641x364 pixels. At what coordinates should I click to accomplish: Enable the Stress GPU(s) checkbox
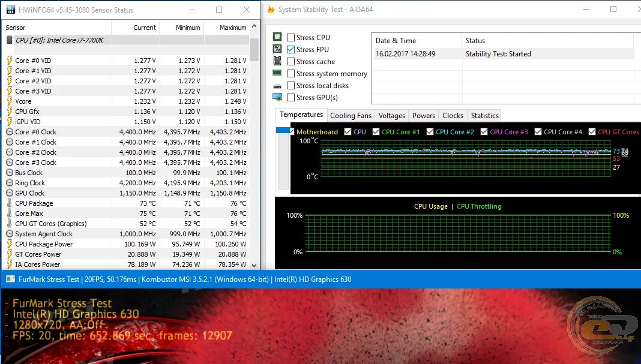[290, 98]
